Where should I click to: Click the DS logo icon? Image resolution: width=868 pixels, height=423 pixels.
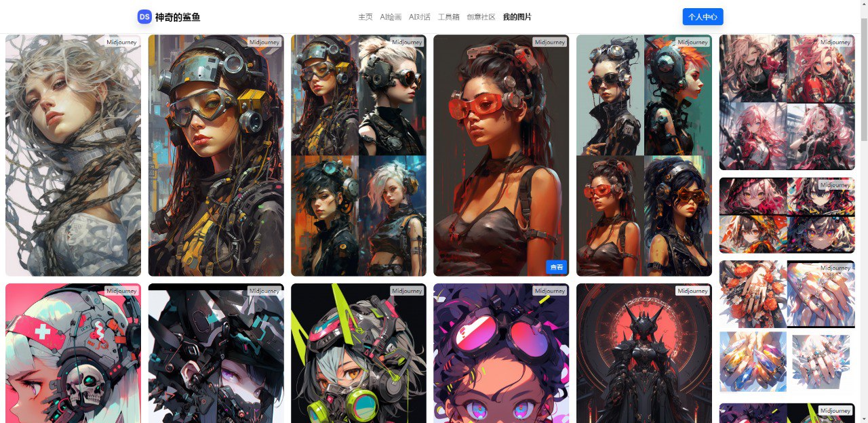click(144, 17)
